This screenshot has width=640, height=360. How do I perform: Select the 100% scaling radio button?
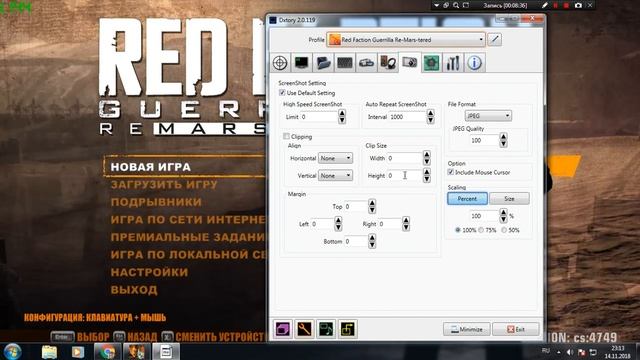pos(458,230)
